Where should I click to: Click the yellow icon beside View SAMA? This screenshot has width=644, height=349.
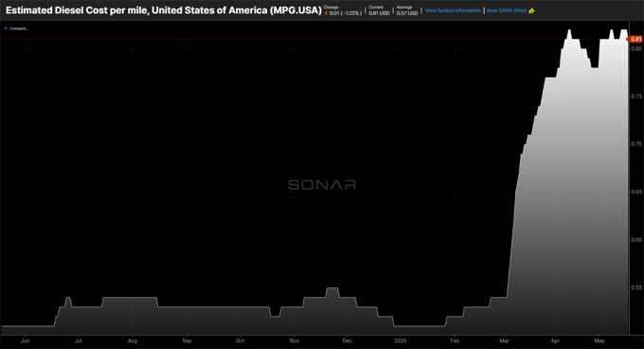(x=531, y=10)
